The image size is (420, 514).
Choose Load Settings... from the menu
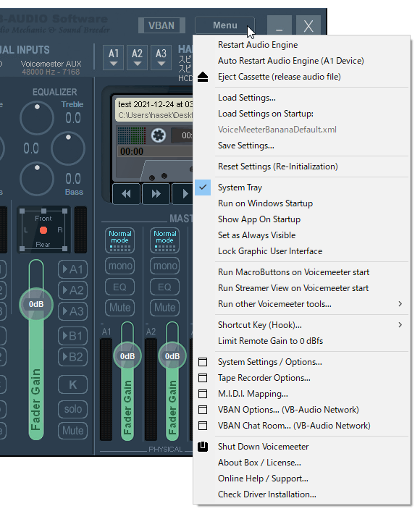coord(301,98)
